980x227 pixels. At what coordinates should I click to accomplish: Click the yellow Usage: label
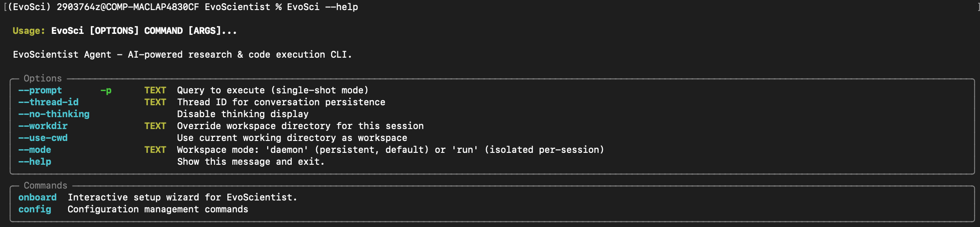(29, 31)
